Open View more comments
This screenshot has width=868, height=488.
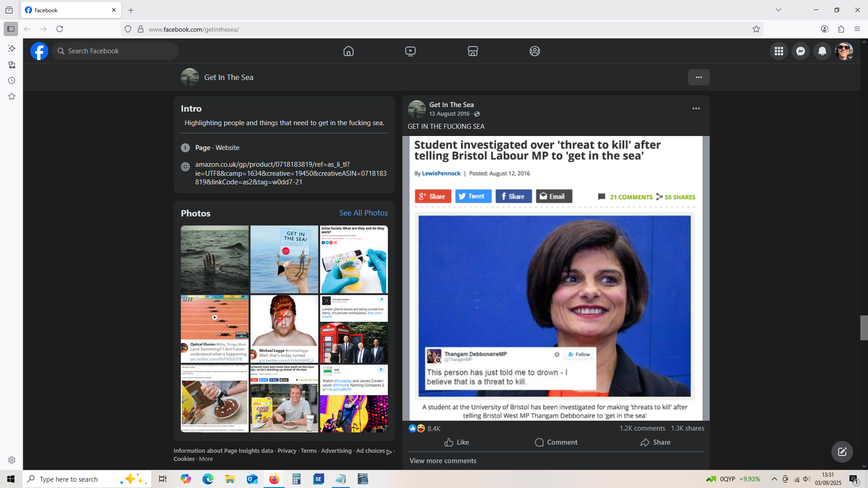click(x=443, y=461)
